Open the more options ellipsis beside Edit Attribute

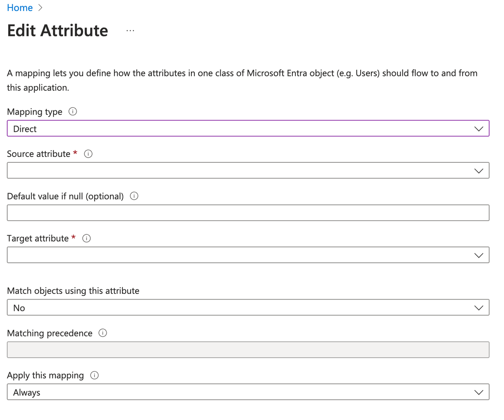(x=130, y=31)
